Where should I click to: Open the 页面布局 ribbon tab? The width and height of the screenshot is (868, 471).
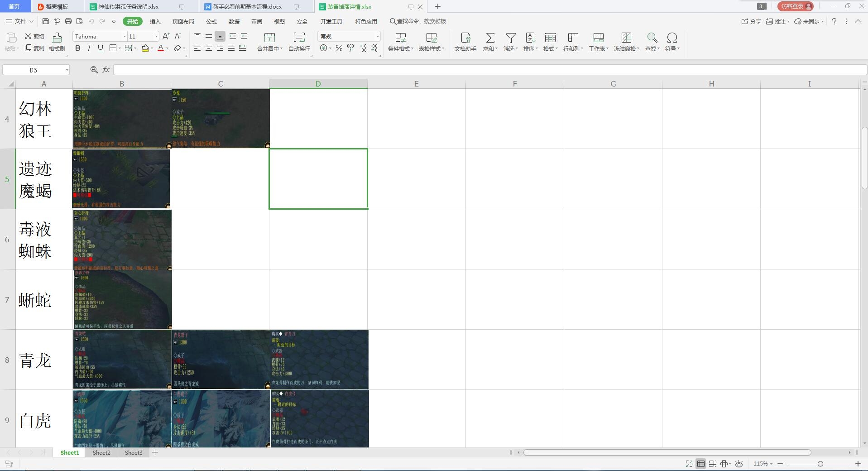tap(183, 21)
